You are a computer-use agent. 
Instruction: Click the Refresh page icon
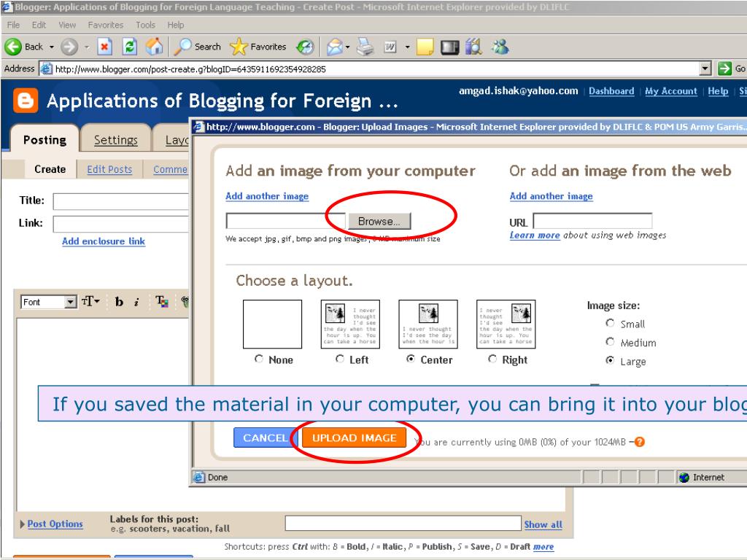[130, 47]
